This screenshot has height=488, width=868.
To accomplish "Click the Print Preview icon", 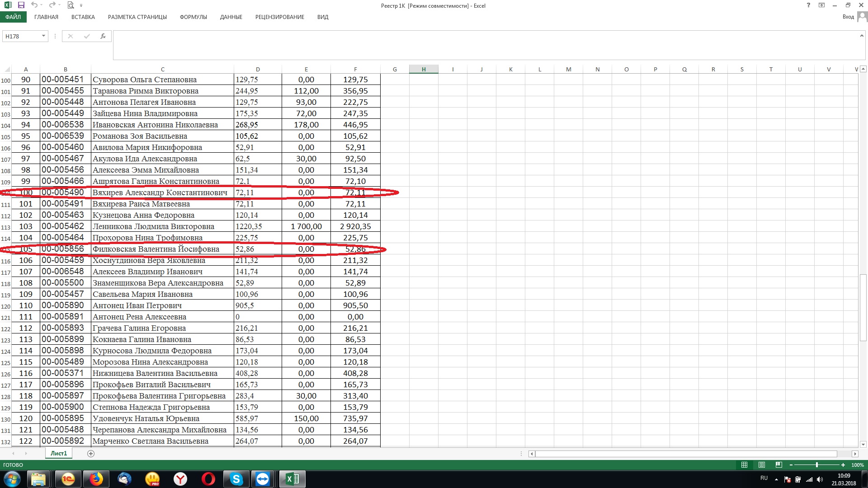I will (x=71, y=5).
